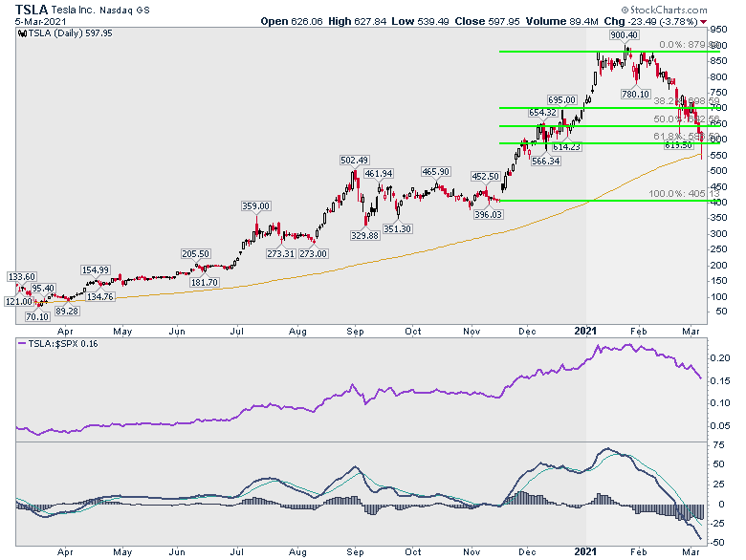This screenshot has height=560, width=746.
Task: Click the 205.50 price label
Action: click(x=195, y=253)
